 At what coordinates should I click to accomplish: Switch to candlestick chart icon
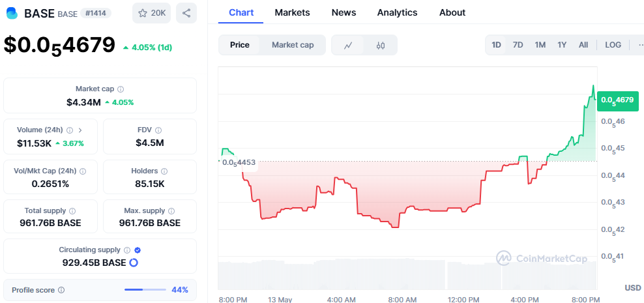[x=381, y=45]
